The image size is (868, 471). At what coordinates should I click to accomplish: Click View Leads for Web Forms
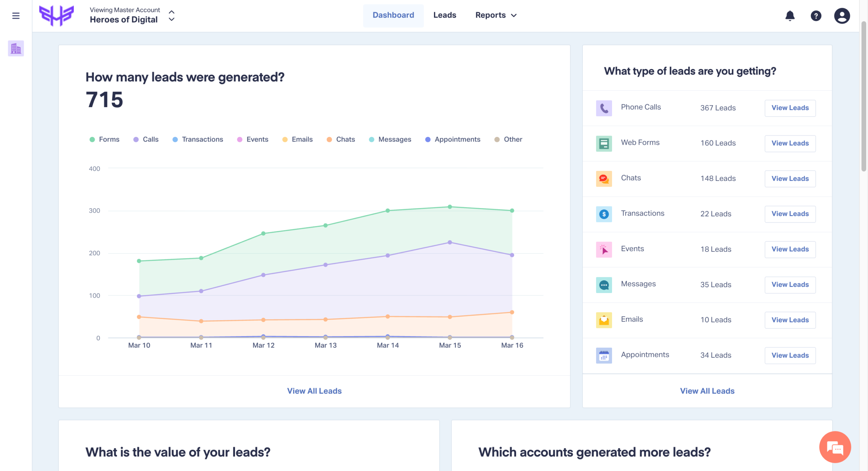pyautogui.click(x=790, y=143)
